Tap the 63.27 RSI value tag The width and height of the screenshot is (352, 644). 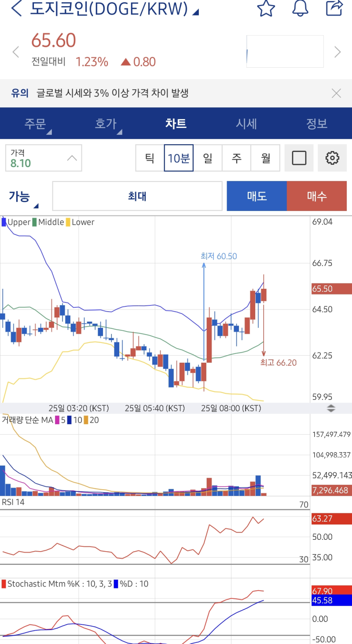click(x=331, y=519)
